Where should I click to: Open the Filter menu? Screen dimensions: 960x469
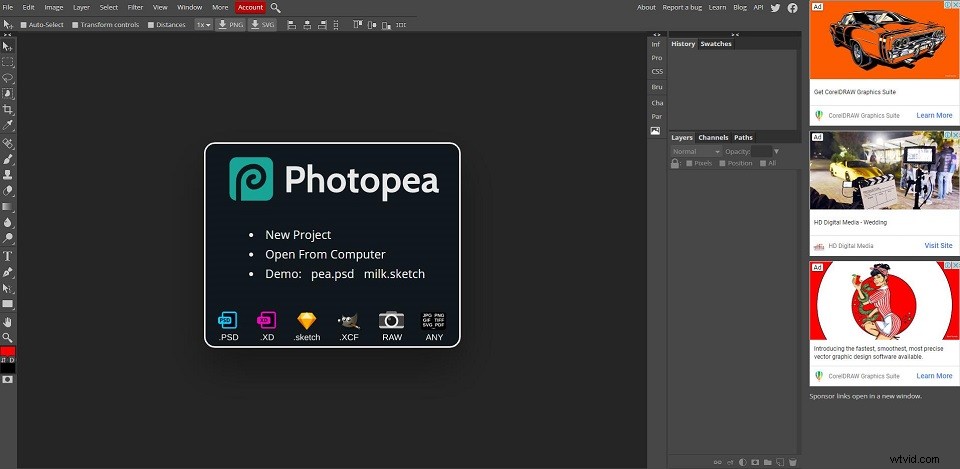135,7
